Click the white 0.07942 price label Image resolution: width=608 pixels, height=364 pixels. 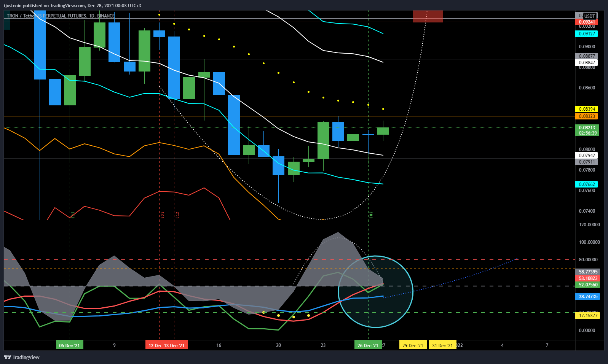pyautogui.click(x=587, y=156)
